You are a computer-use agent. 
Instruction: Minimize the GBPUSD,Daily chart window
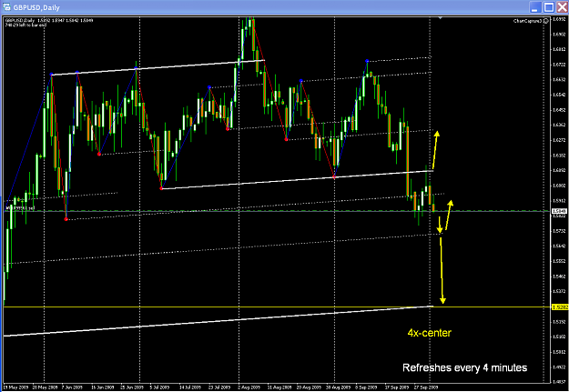coord(534,7)
